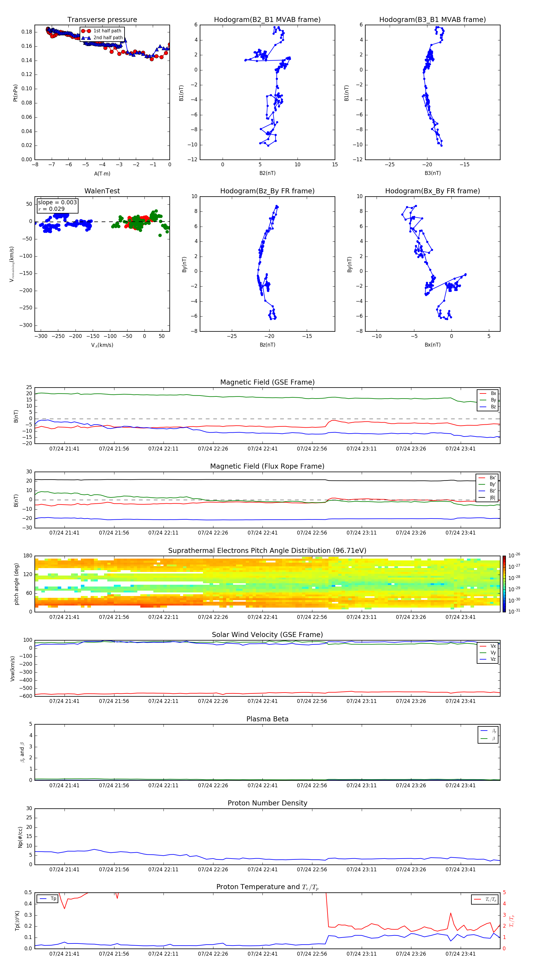This screenshot has width=535, height=980.
Task: Click the Plasma Beta legend box
Action: tap(488, 735)
